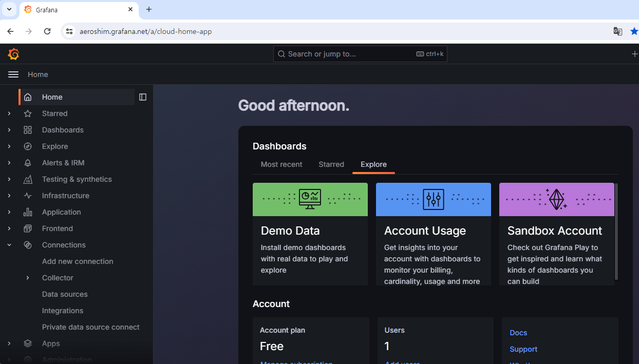Image resolution: width=639 pixels, height=364 pixels.
Task: Click the Home house icon in sidebar
Action: (x=28, y=97)
